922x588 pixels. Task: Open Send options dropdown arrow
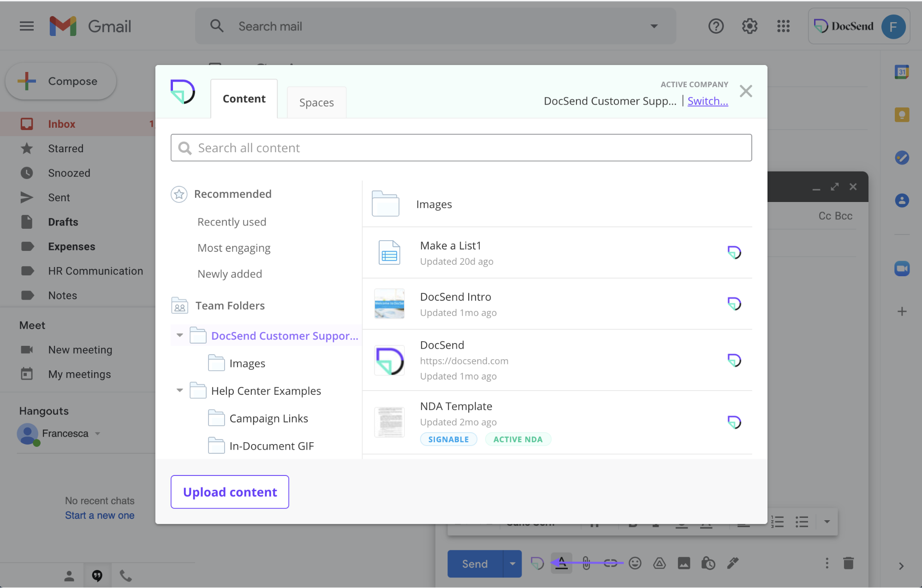512,564
